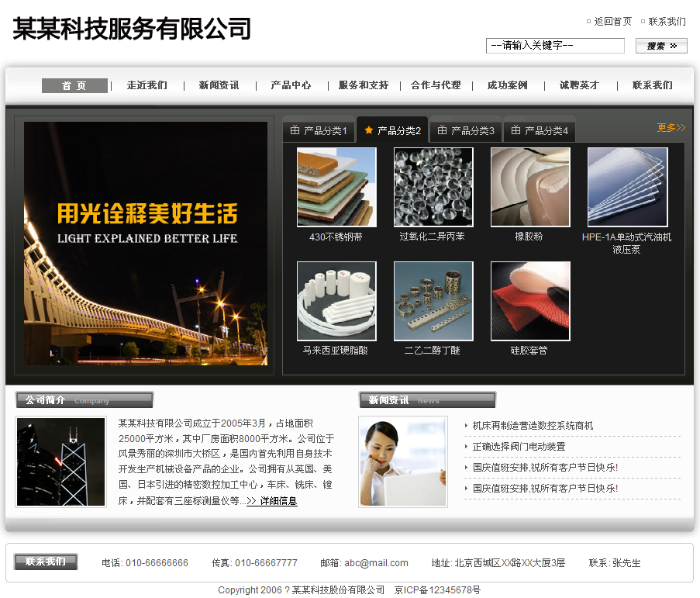The width and height of the screenshot is (700, 598).
Task: Open 产品中心 navigation menu item
Action: (x=291, y=86)
